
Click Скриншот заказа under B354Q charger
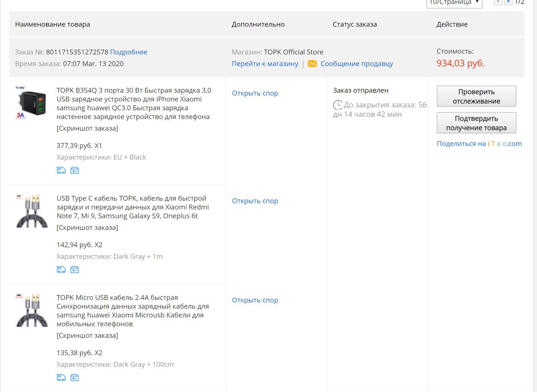click(87, 128)
